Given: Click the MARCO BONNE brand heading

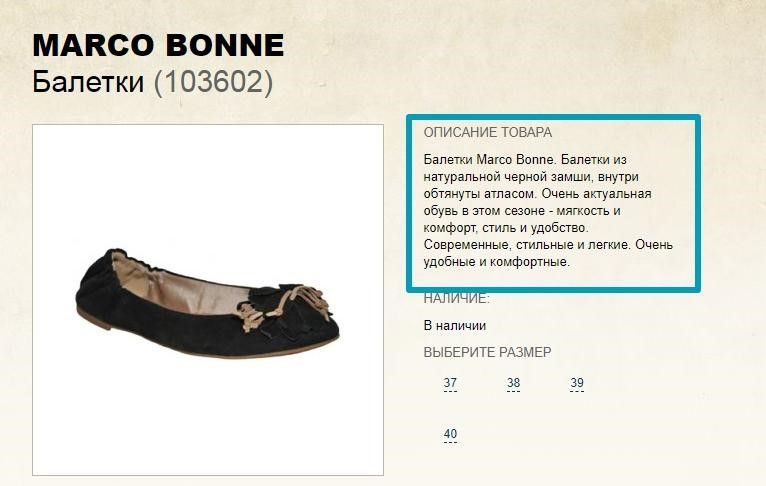Looking at the screenshot, I should coord(158,45).
